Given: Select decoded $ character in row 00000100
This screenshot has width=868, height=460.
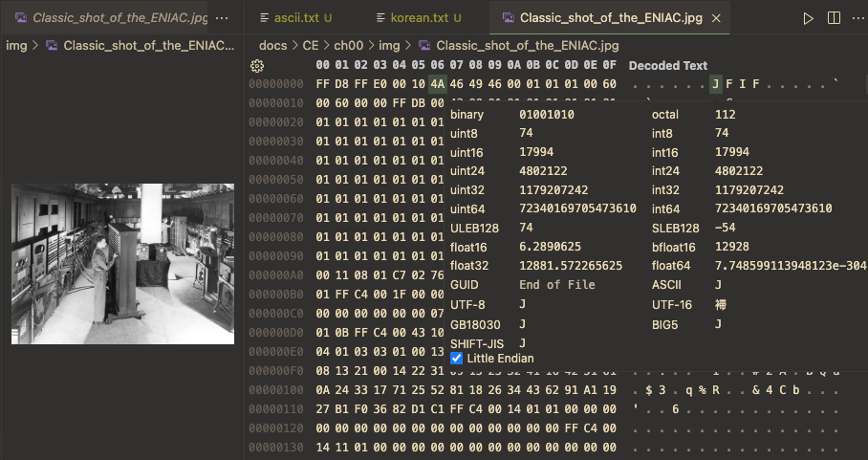Looking at the screenshot, I should tap(649, 390).
